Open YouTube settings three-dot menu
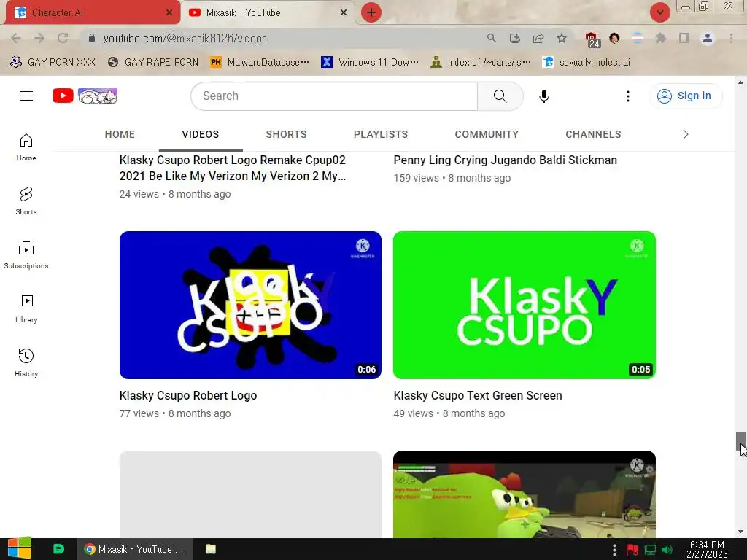Screen dimensions: 747x560 pyautogui.click(x=628, y=96)
